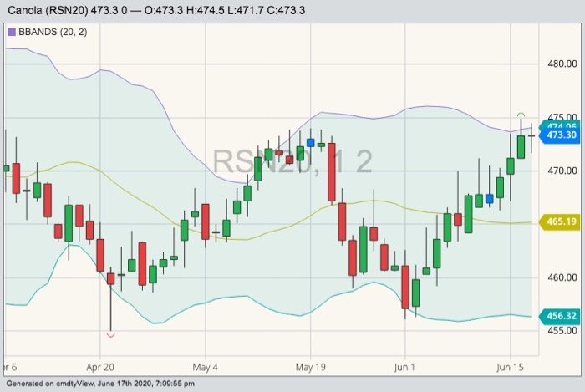
Task: Click the Canola (RSN20) chart title
Action: point(48,10)
